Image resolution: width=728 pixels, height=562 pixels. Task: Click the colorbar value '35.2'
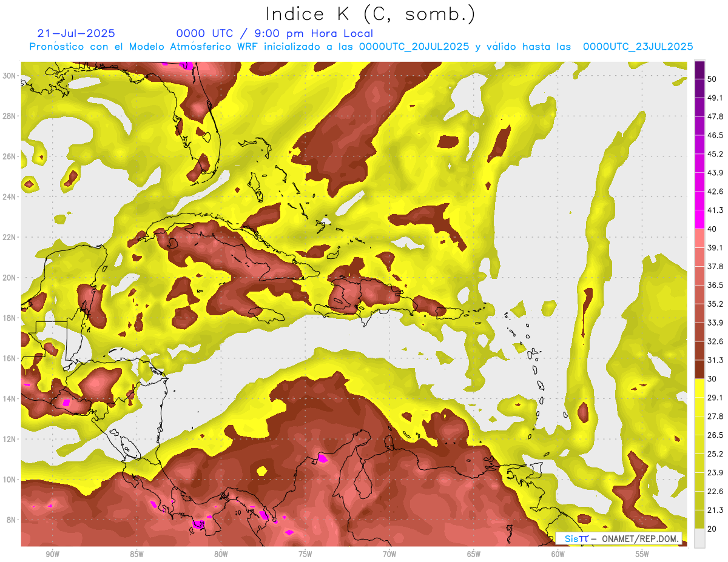click(716, 304)
